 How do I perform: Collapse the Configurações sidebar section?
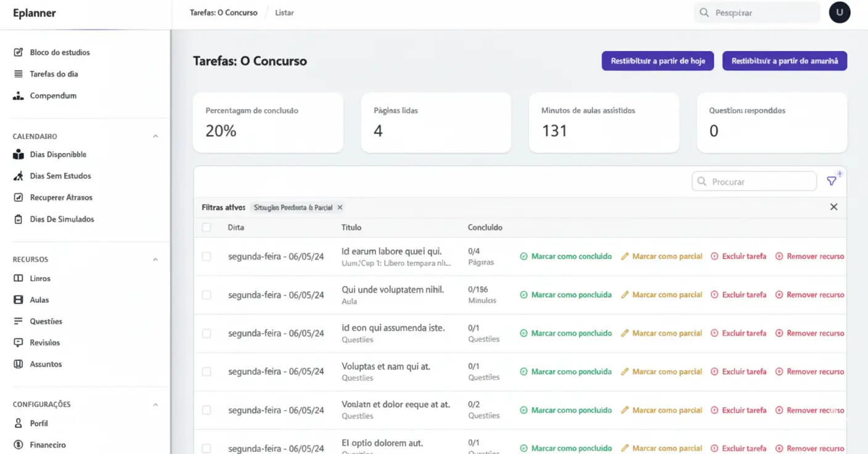[x=155, y=404]
